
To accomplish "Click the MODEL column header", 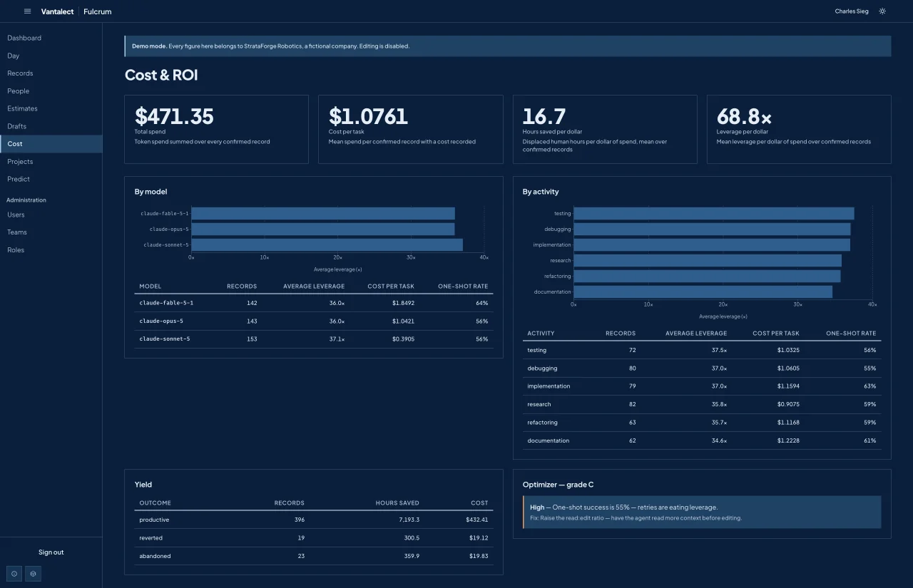I will [x=151, y=287].
